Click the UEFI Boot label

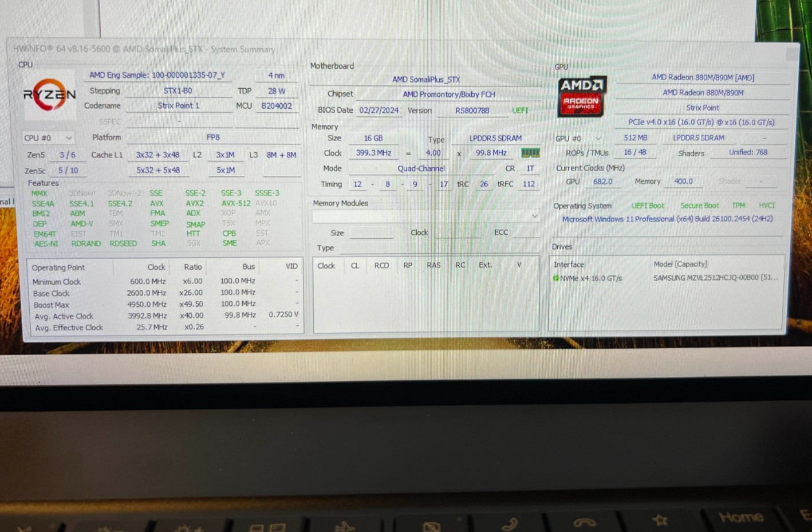pos(648,206)
